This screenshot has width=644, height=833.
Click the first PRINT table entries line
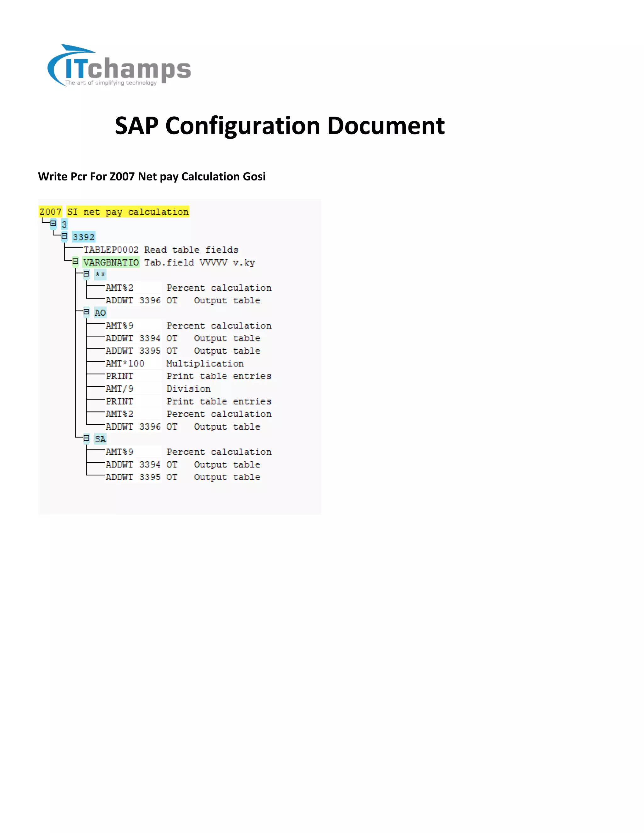119,376
